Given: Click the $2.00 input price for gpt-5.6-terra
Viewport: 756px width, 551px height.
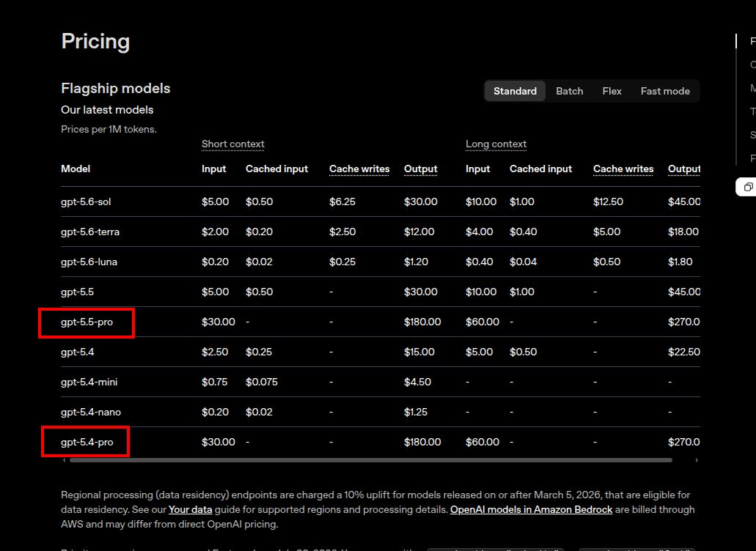Looking at the screenshot, I should point(215,232).
